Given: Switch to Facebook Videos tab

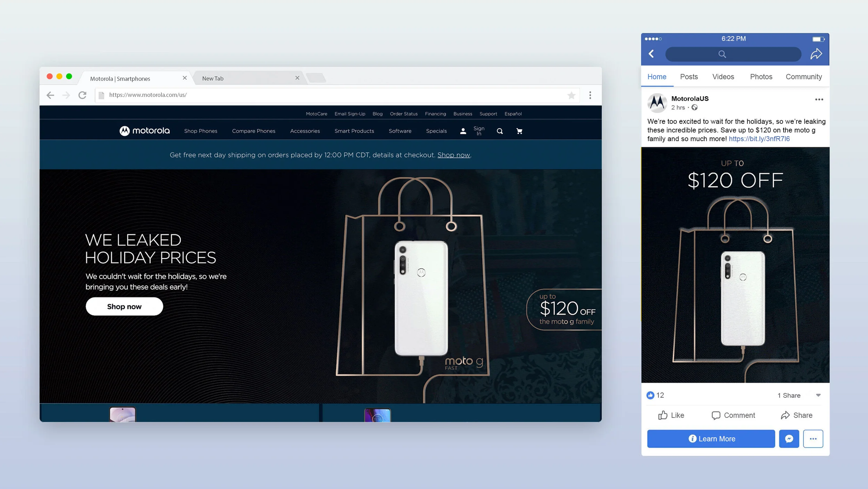Looking at the screenshot, I should pyautogui.click(x=723, y=77).
